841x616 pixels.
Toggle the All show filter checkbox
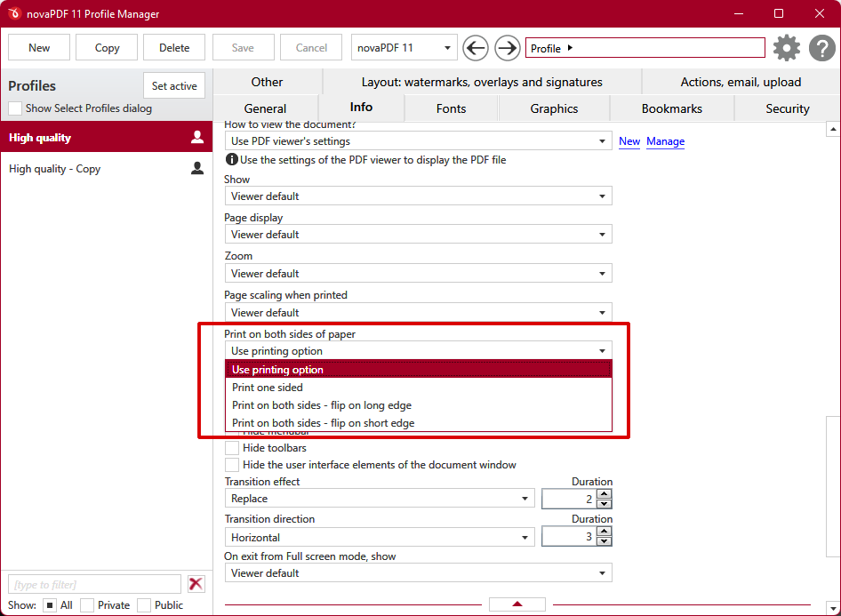coord(50,605)
